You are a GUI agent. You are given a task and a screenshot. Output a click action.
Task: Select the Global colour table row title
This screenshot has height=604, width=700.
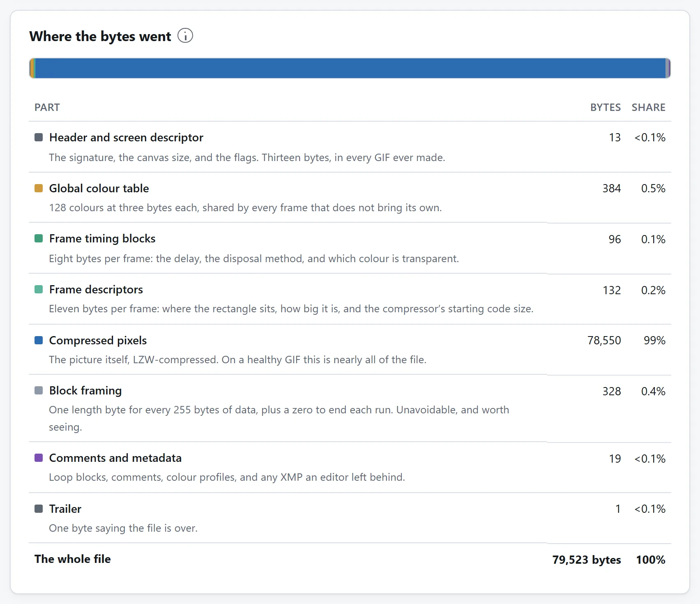[99, 188]
